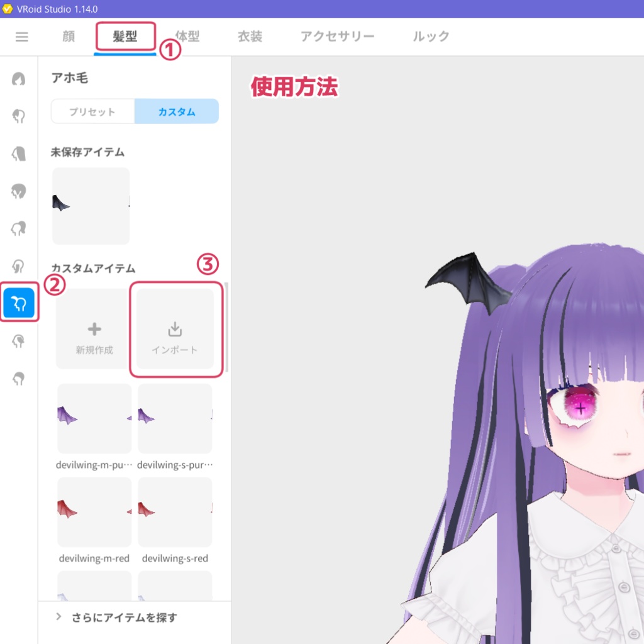
Task: Select the unsaved item thumbnail under 未保存アイテム
Action: (x=91, y=206)
